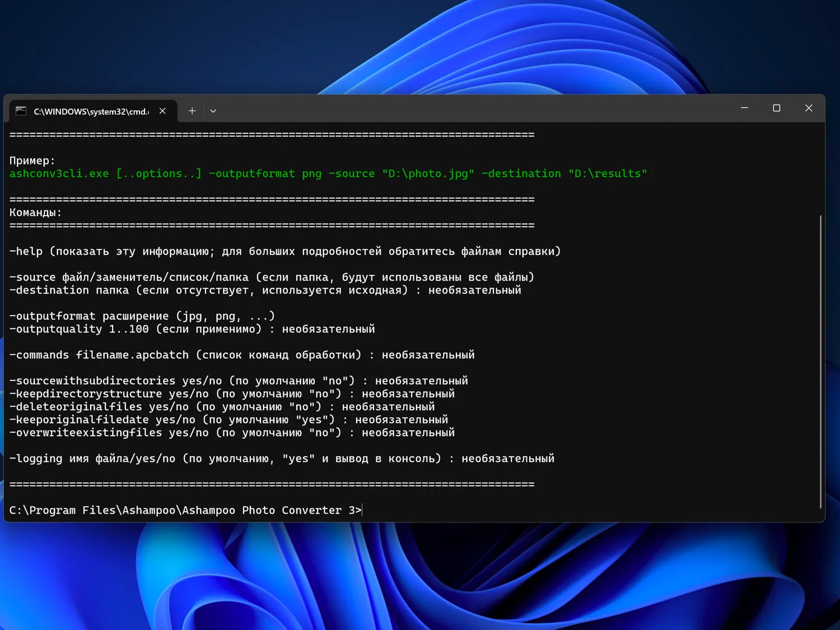Close the C:\WINDOWS\system32\cmd tab
Viewport: 840px width, 630px height.
coord(162,111)
